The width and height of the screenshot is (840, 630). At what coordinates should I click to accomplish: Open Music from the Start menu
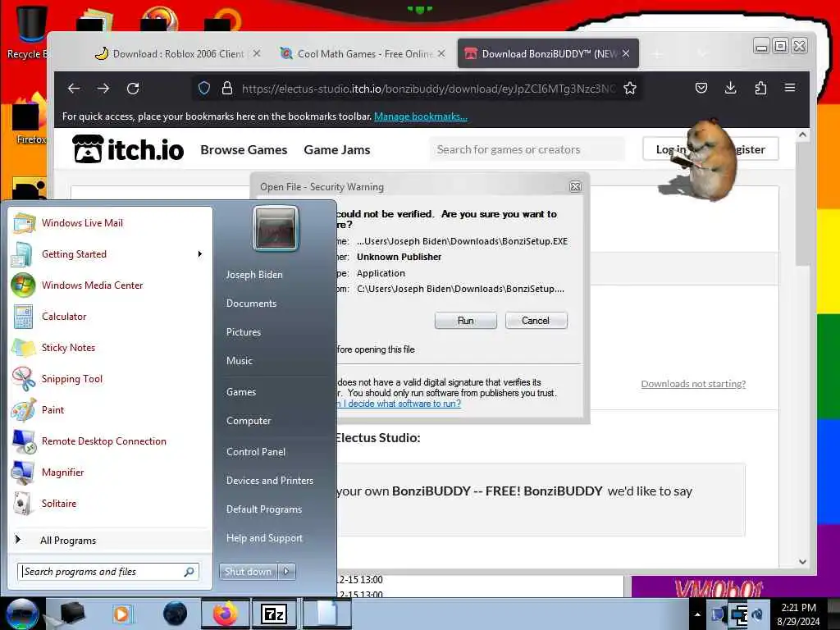click(x=239, y=361)
